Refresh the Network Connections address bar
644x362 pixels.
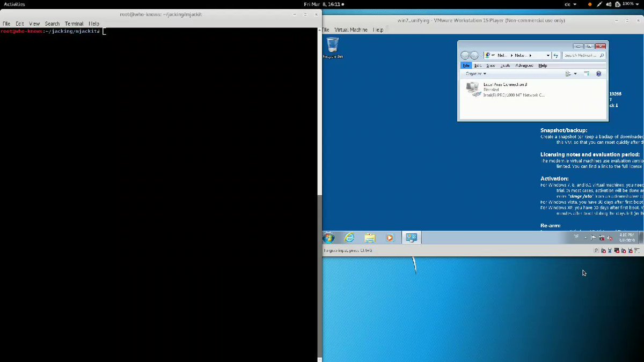(x=555, y=55)
